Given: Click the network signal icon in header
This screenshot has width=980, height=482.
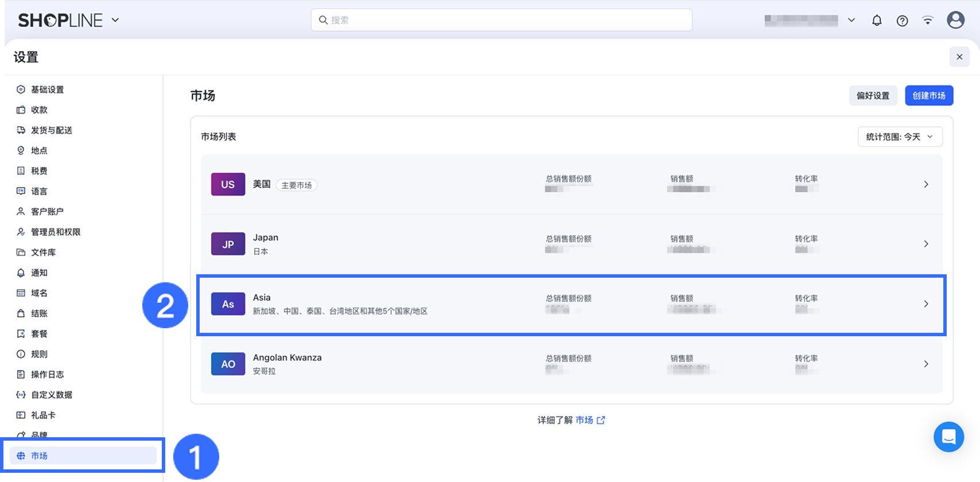Looking at the screenshot, I should 927,21.
